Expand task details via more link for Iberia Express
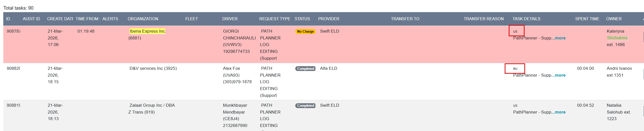This screenshot has height=131, width=644. [560, 38]
